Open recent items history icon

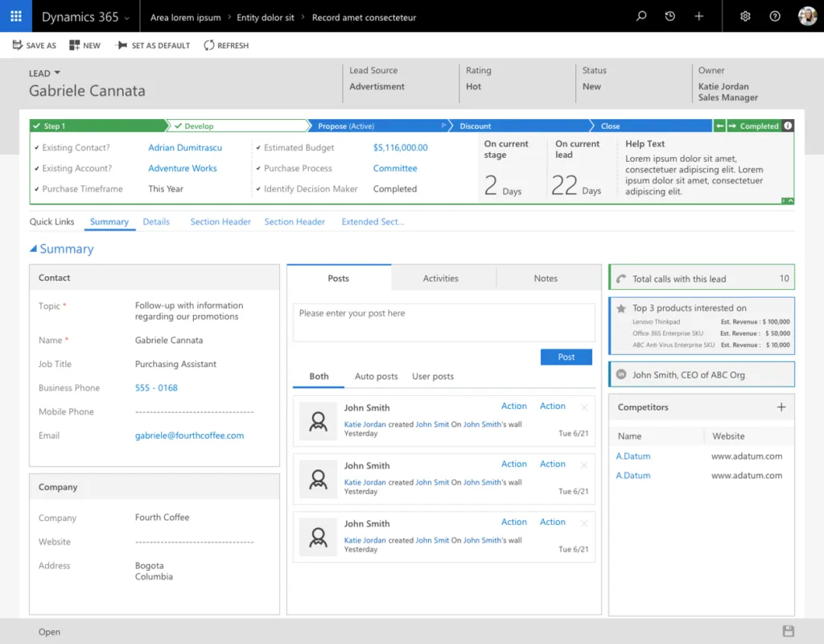[x=670, y=16]
